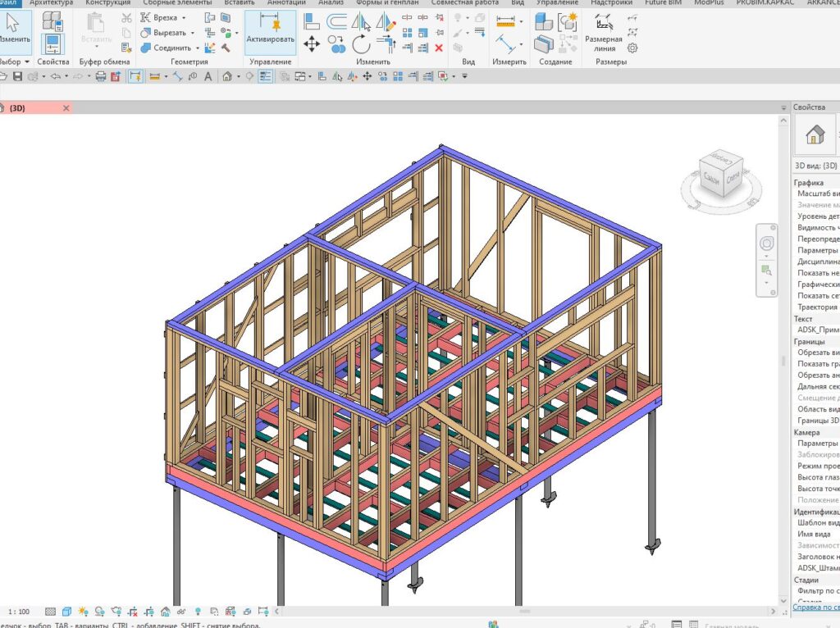The width and height of the screenshot is (840, 628).
Task: Toggle sun path in view control bar
Action: point(83,612)
